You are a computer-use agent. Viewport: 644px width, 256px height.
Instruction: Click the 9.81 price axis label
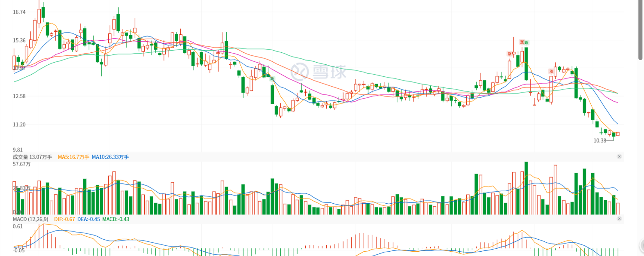coord(18,150)
